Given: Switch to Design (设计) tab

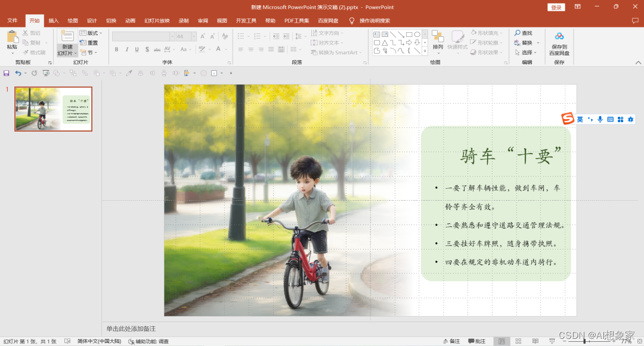Looking at the screenshot, I should [x=92, y=20].
